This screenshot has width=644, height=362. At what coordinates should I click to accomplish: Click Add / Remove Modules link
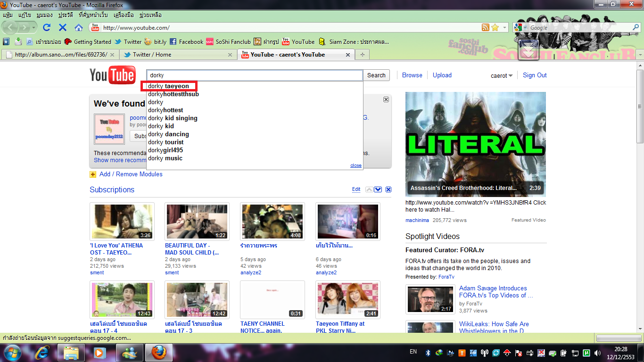(131, 174)
